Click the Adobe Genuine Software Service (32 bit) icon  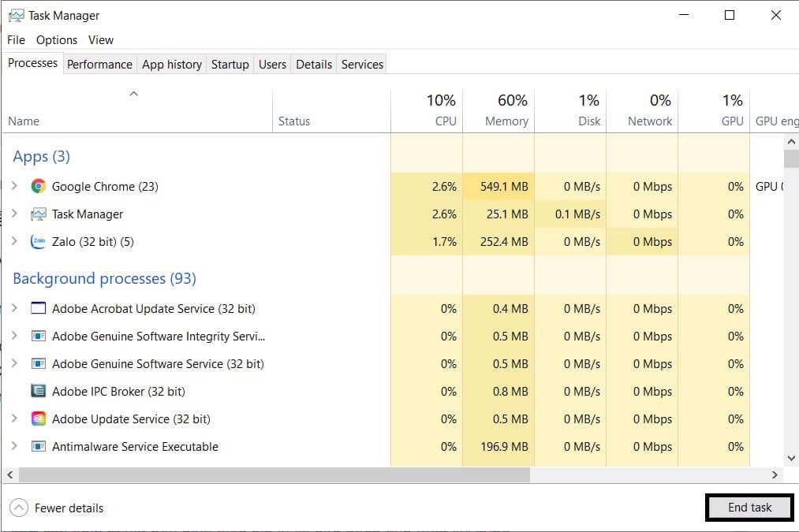[x=38, y=363]
